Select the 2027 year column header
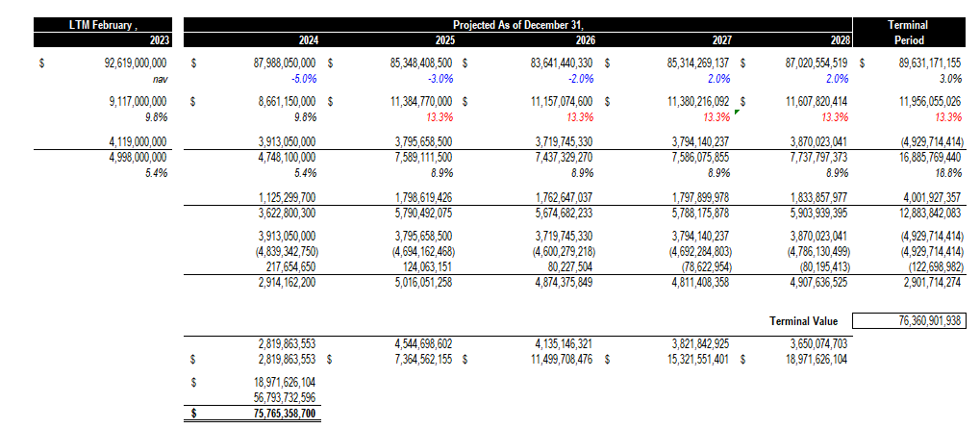Image resolution: width=980 pixels, height=428 pixels. click(720, 40)
